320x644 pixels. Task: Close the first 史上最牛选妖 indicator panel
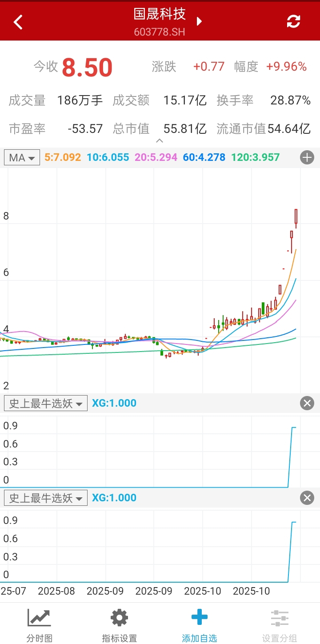click(307, 403)
